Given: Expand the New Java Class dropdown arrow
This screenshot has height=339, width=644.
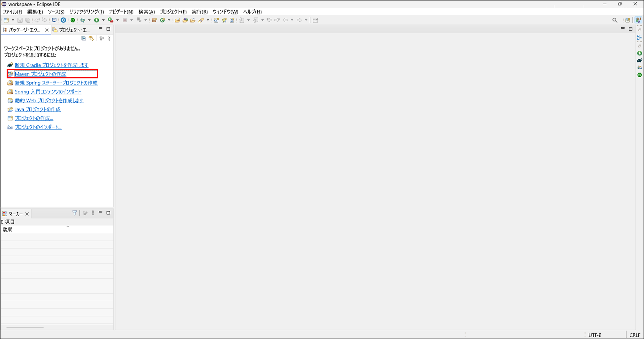Looking at the screenshot, I should coord(169,20).
